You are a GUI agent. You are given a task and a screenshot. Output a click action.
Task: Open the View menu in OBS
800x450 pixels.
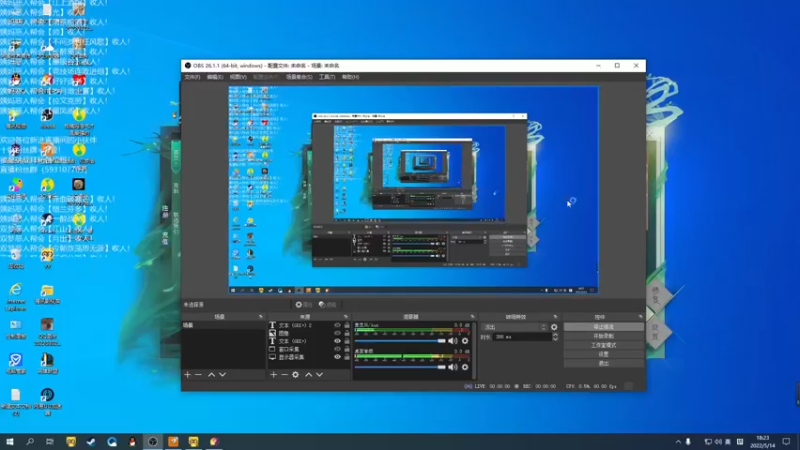[238, 77]
